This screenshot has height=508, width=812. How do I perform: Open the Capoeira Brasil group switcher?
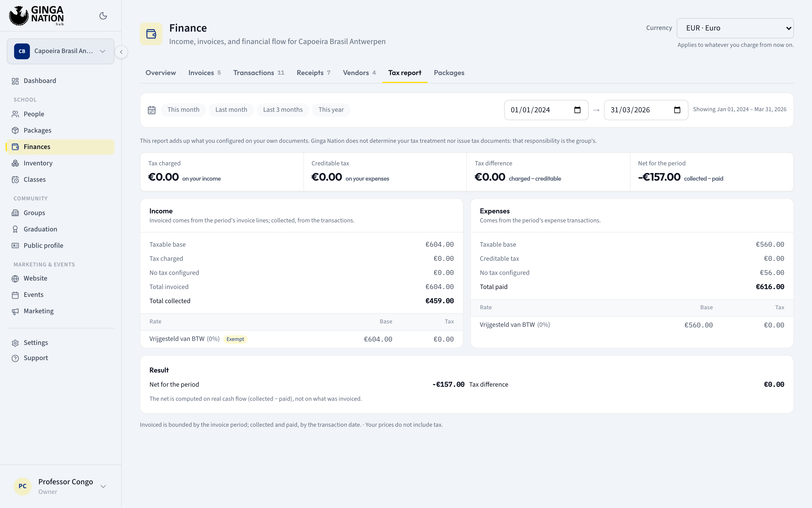tap(60, 51)
